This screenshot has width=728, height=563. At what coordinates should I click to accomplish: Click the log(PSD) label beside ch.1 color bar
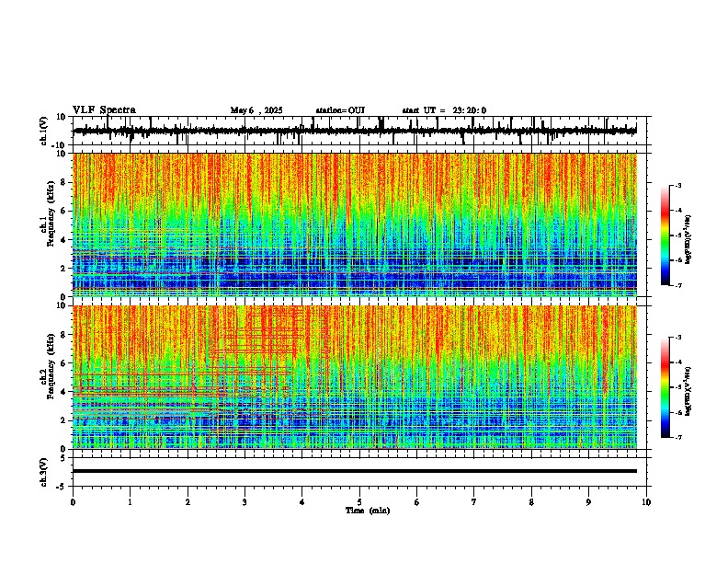pyautogui.click(x=688, y=239)
